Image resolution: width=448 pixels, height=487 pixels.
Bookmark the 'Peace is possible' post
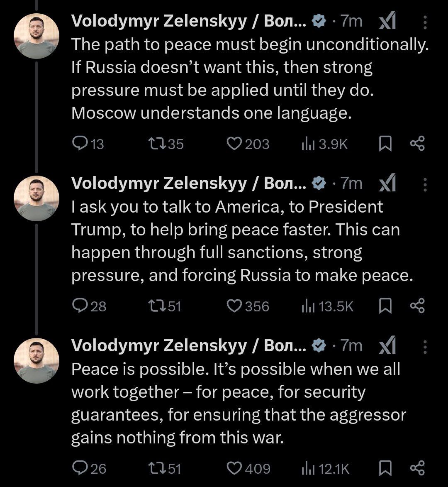coord(385,468)
